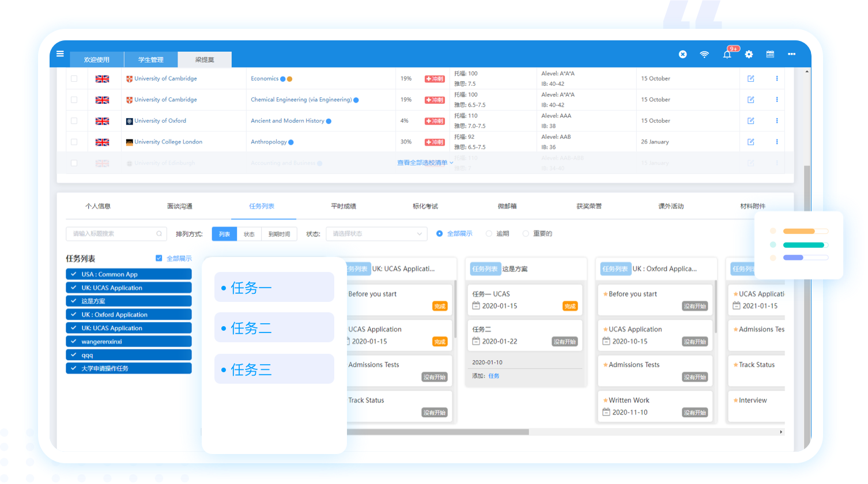Click the horizontal scrollbar under task boards

[x=438, y=432]
